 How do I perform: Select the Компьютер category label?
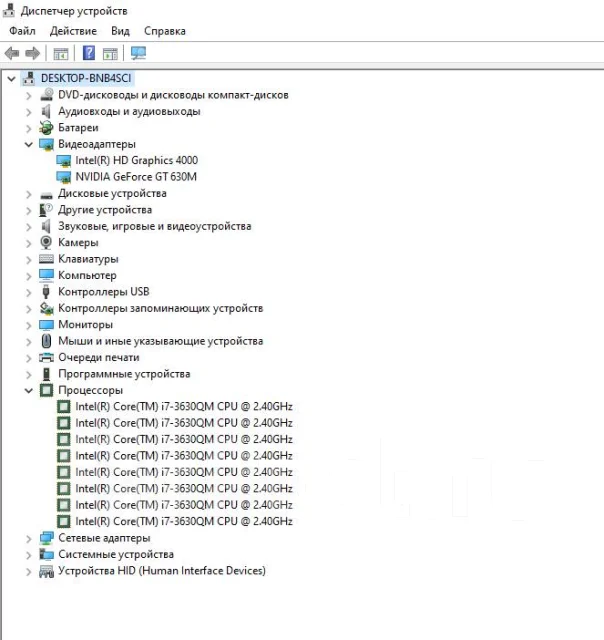[x=87, y=275]
